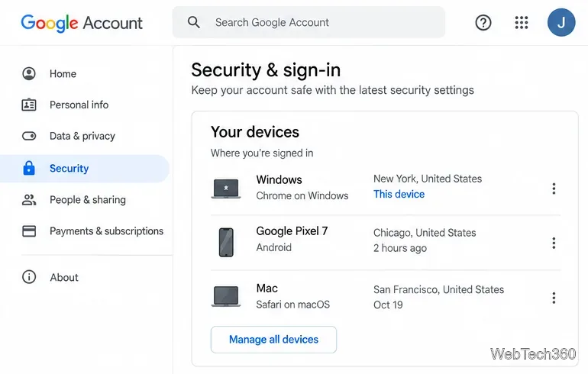Click Chrome on Windows text

[302, 195]
